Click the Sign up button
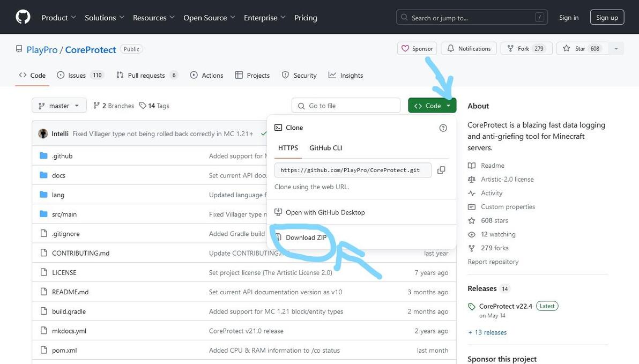The image size is (639, 364). click(607, 17)
